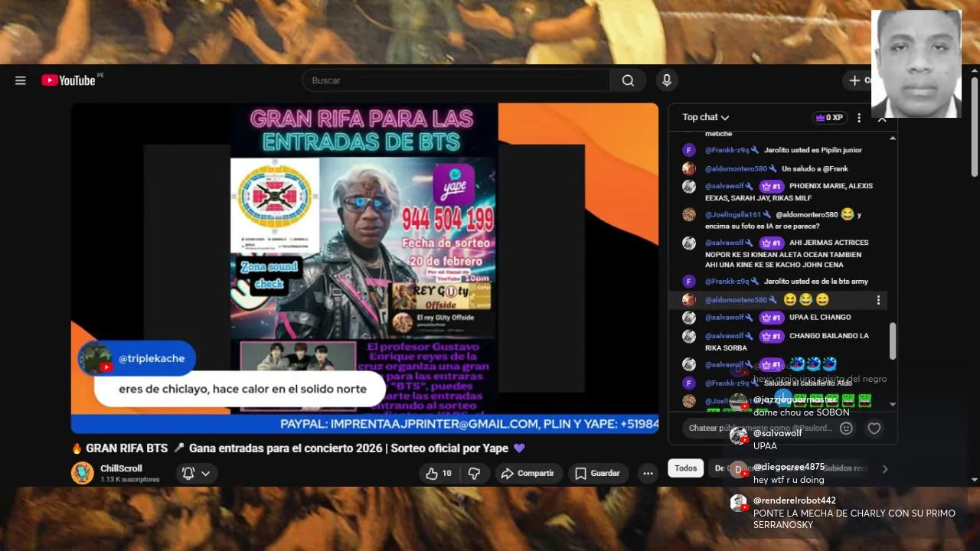The height and width of the screenshot is (551, 980).
Task: Click the 1.13 K suscriptores text
Action: [130, 480]
